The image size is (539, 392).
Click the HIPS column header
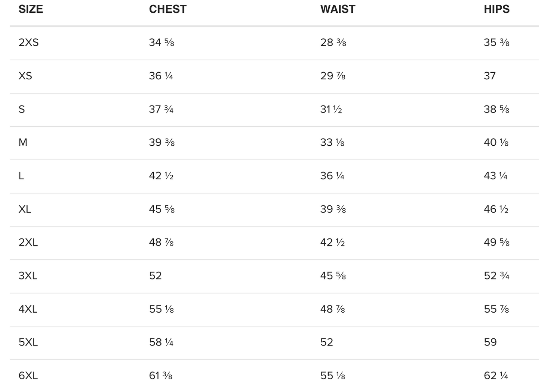[496, 9]
